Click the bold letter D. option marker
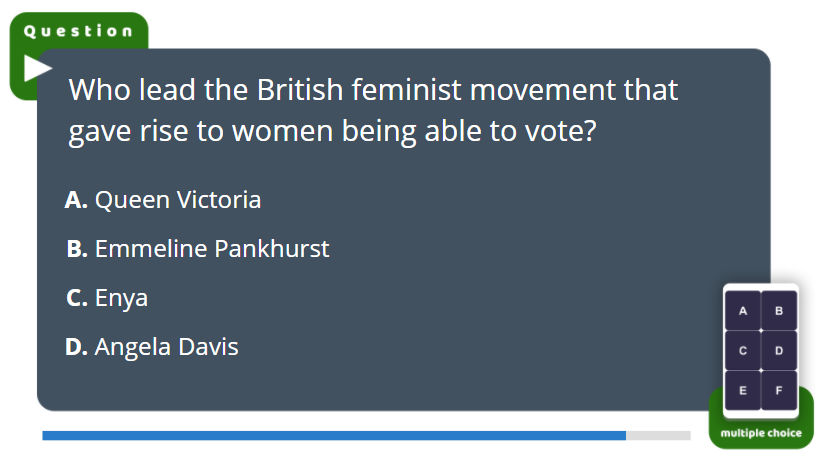Image resolution: width=825 pixels, height=459 pixels. coord(76,347)
